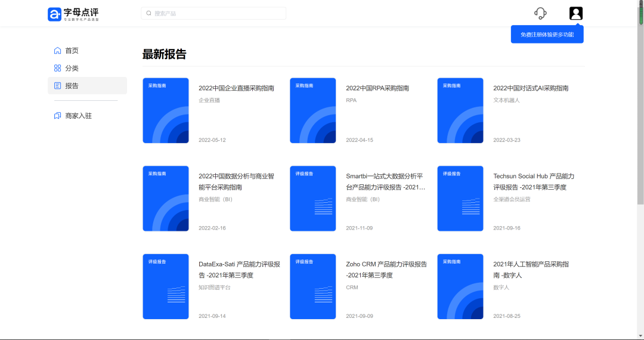This screenshot has height=340, width=644.
Task: Open Techsun Social Hub cover thumbnail
Action: (460, 198)
